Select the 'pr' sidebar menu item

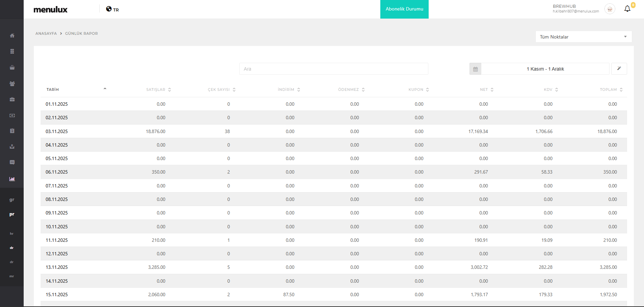click(12, 214)
